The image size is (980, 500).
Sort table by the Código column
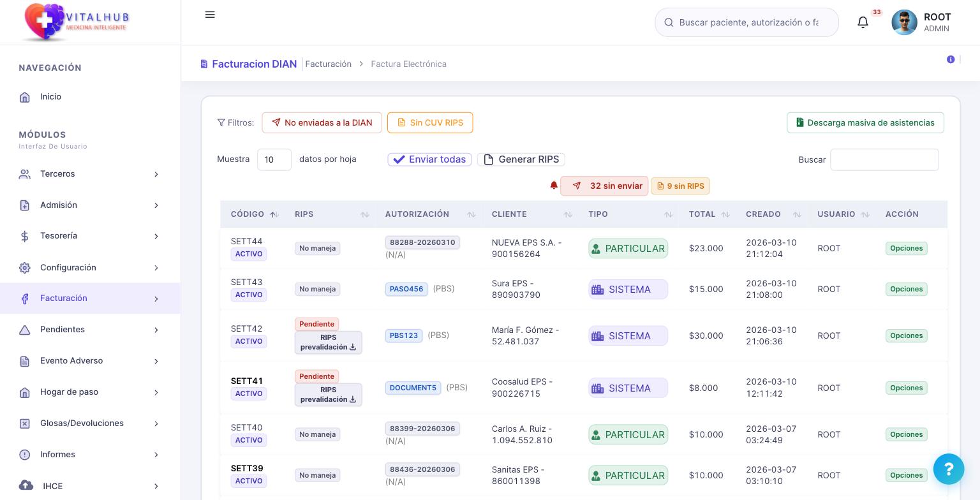coord(253,214)
